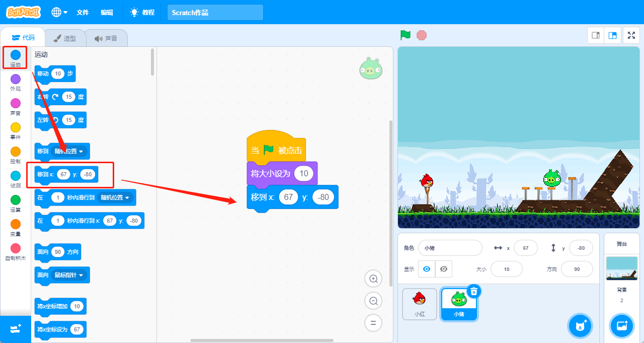Select the 自制积木 block category

16,252
